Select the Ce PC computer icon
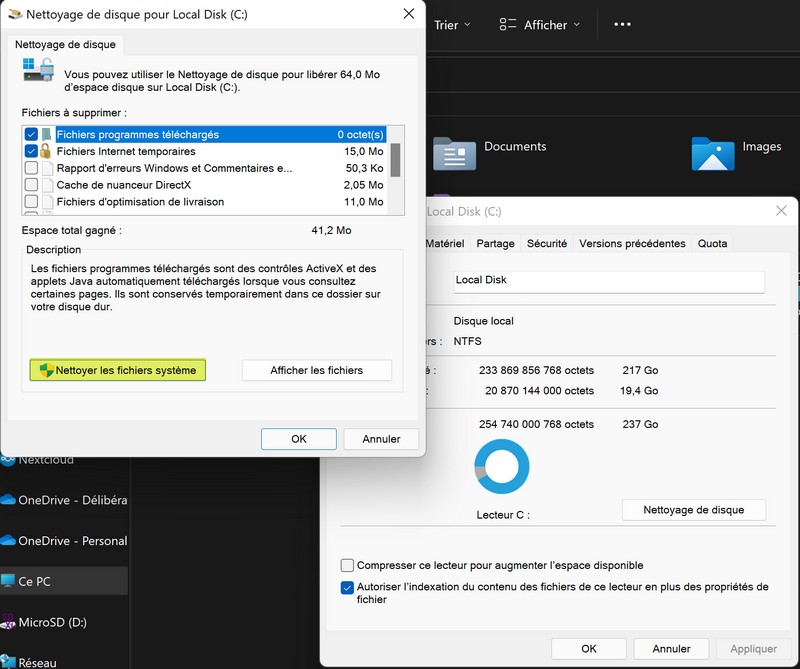 (8, 581)
